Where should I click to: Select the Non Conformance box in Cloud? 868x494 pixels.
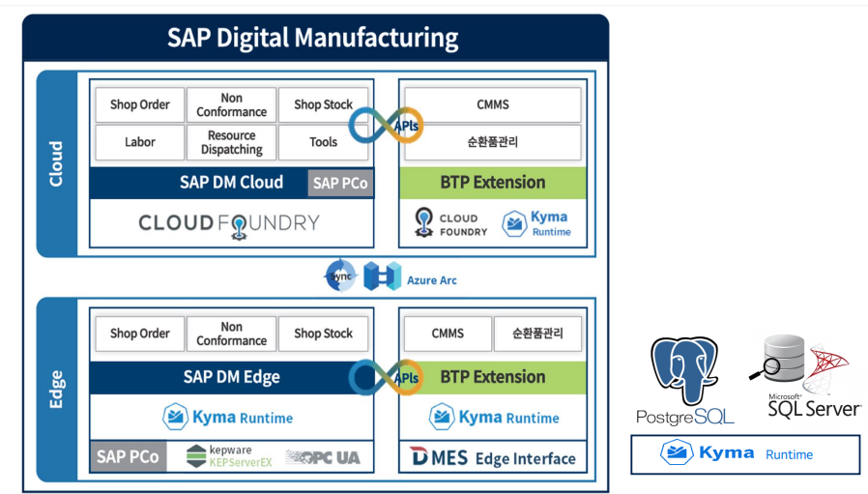[231, 104]
